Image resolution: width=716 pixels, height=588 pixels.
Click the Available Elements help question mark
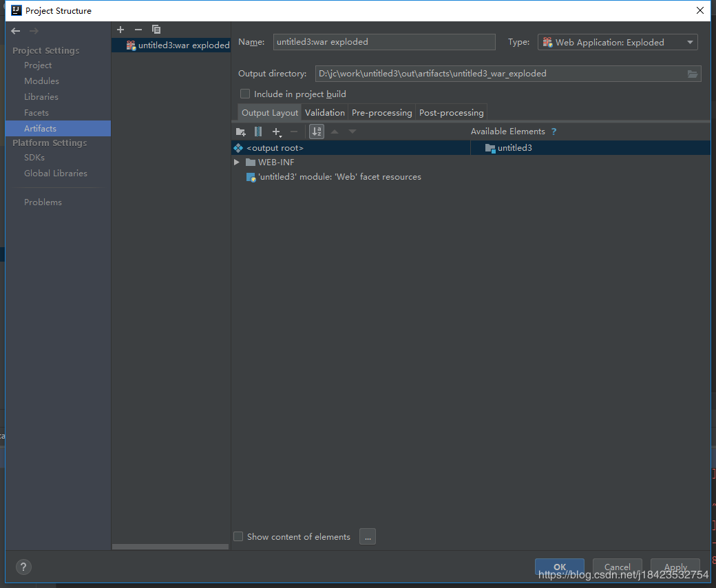click(x=554, y=132)
